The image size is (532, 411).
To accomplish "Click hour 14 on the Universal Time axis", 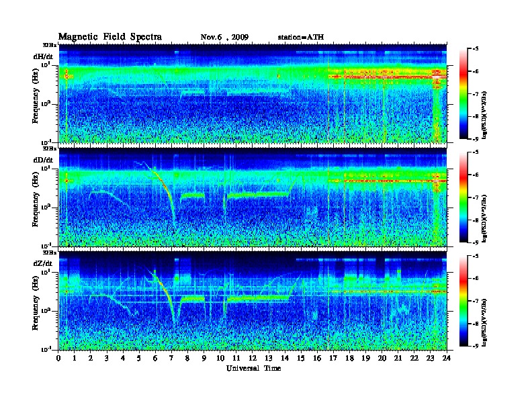I will tap(285, 359).
